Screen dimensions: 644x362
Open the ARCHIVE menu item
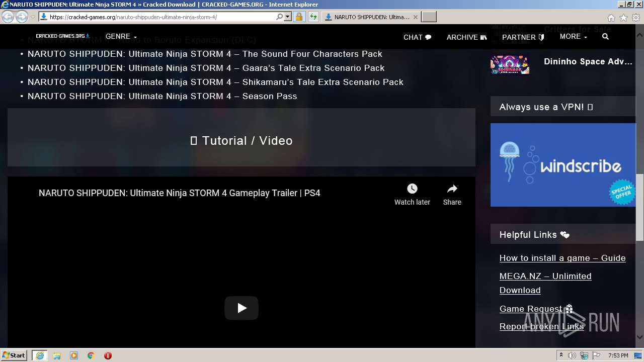(466, 37)
